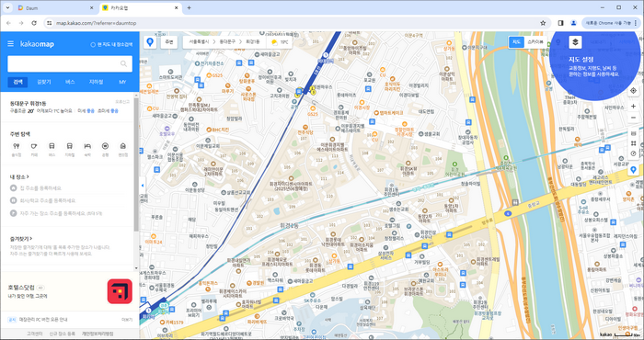
Task: Open the roadview toggle map tool
Action: click(x=633, y=133)
